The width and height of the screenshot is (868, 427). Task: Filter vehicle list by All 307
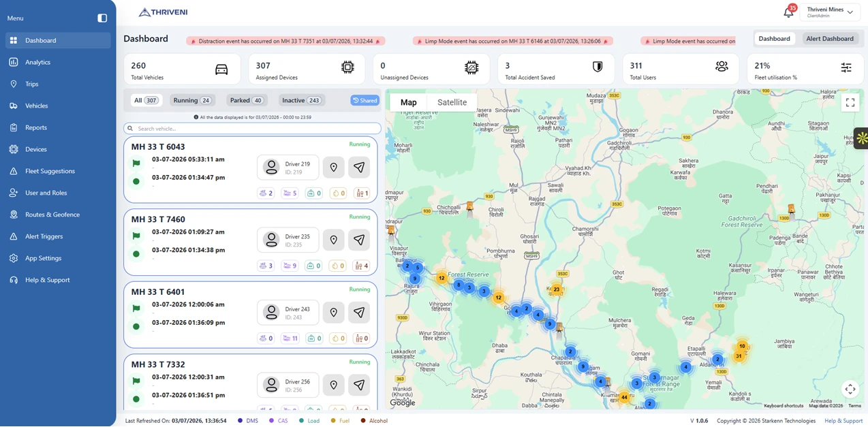[145, 100]
